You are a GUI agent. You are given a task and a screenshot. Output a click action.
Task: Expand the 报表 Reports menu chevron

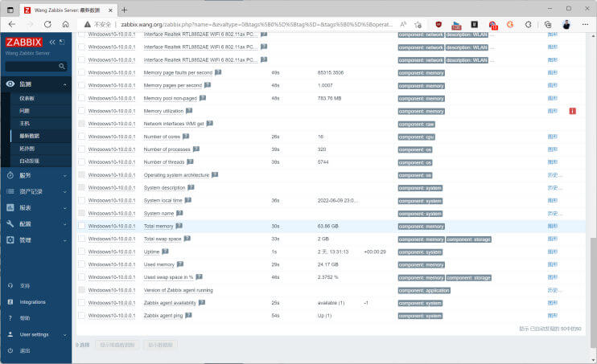pos(64,208)
